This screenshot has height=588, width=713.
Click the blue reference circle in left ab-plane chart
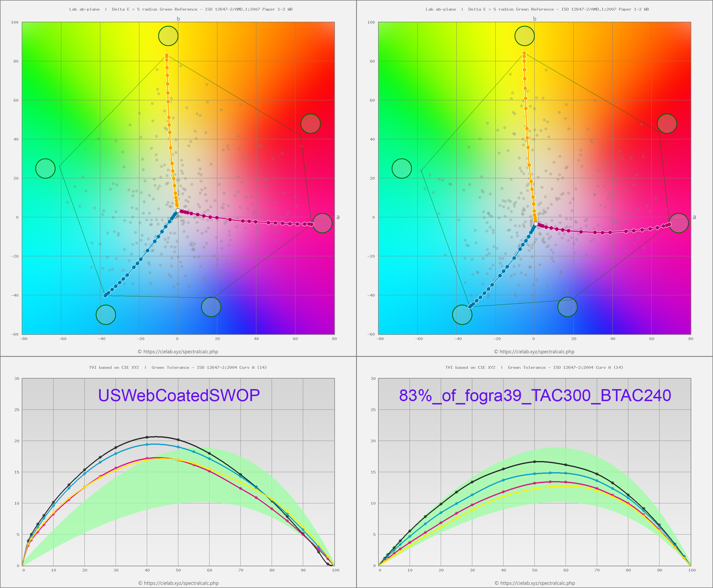[x=211, y=307]
